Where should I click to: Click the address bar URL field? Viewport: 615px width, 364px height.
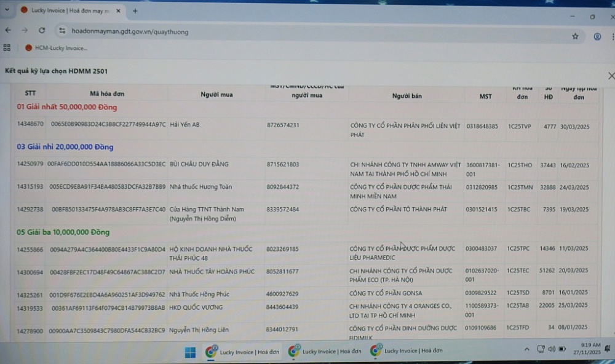246,31
